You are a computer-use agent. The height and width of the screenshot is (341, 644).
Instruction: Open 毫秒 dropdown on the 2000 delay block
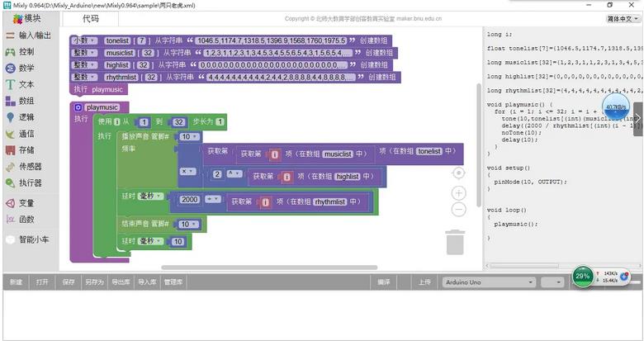point(150,196)
